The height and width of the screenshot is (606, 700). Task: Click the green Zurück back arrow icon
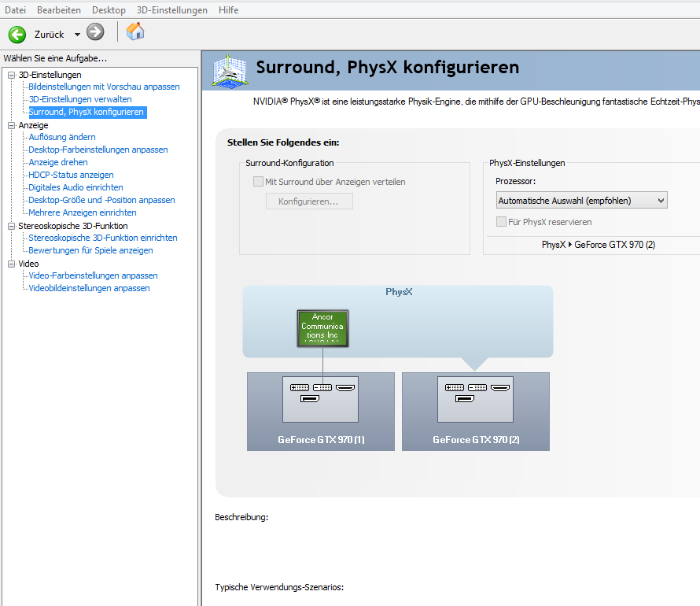(x=17, y=35)
